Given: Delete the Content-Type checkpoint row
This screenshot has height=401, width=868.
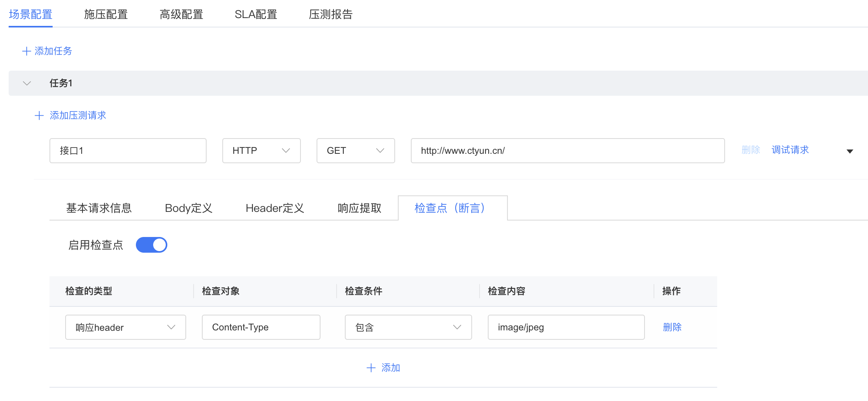Looking at the screenshot, I should pos(672,327).
